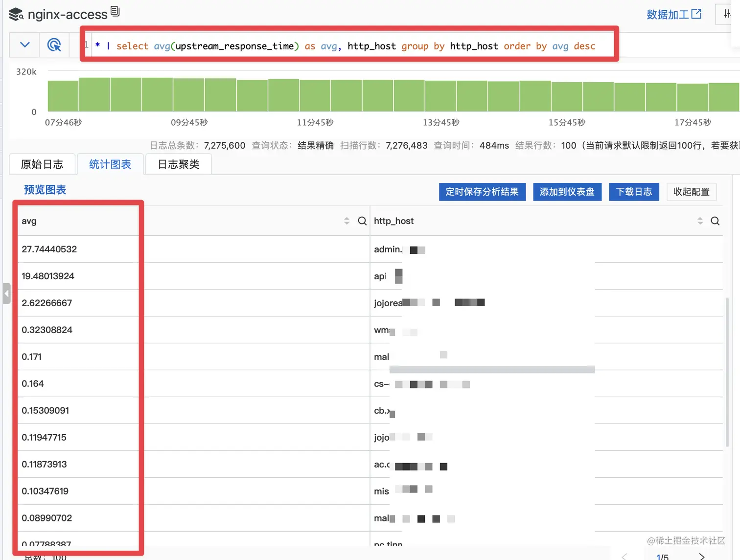Search in the http_host column
The height and width of the screenshot is (560, 740).
pos(715,221)
